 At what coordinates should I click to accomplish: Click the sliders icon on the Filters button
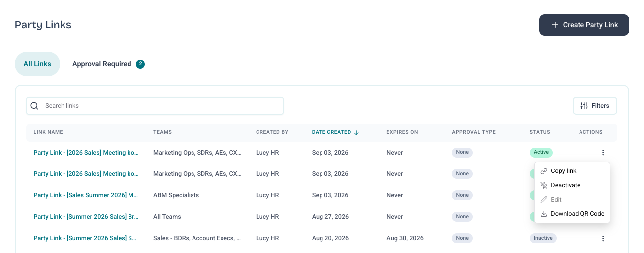(x=584, y=106)
